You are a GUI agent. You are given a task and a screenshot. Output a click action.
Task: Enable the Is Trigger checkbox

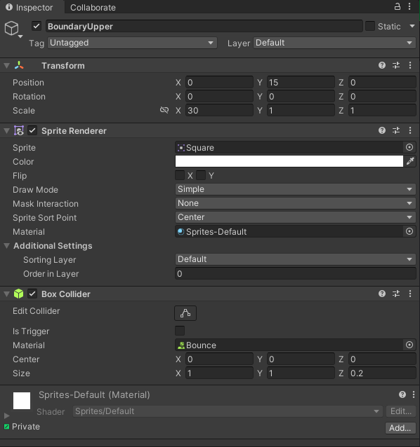coord(180,331)
